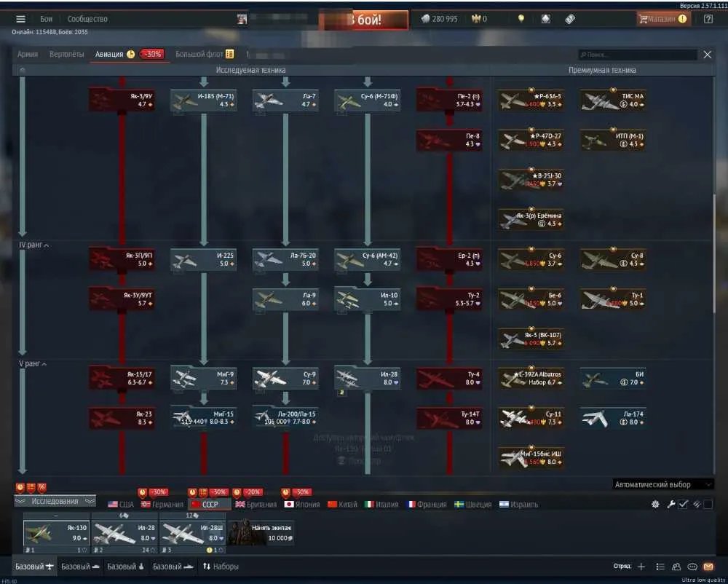Select the Ил-28Ш crew slot
The height and width of the screenshot is (584, 728).
pyautogui.click(x=192, y=533)
